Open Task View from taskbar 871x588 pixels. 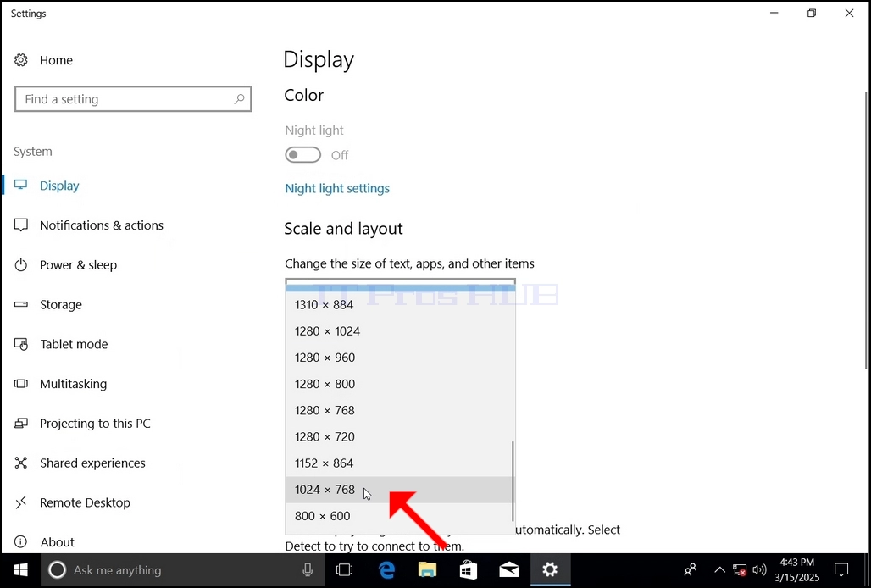click(x=344, y=569)
